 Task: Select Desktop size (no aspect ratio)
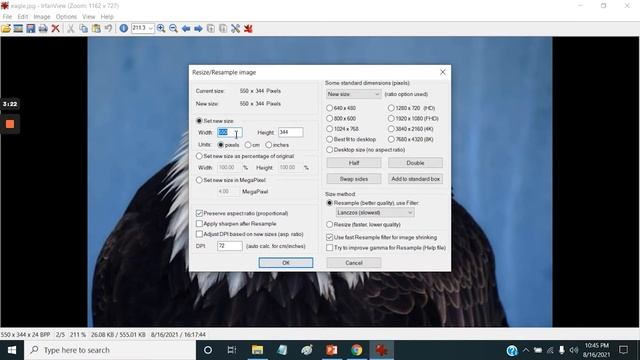coord(329,150)
